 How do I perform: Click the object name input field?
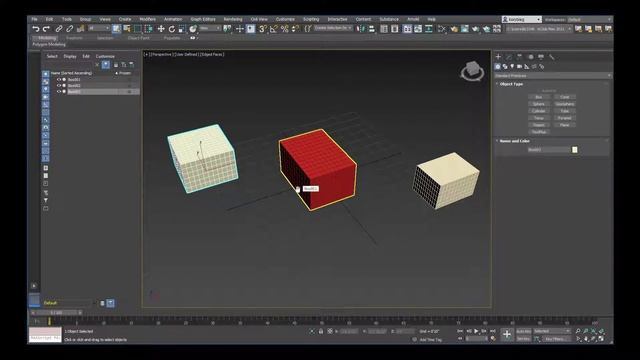click(549, 150)
